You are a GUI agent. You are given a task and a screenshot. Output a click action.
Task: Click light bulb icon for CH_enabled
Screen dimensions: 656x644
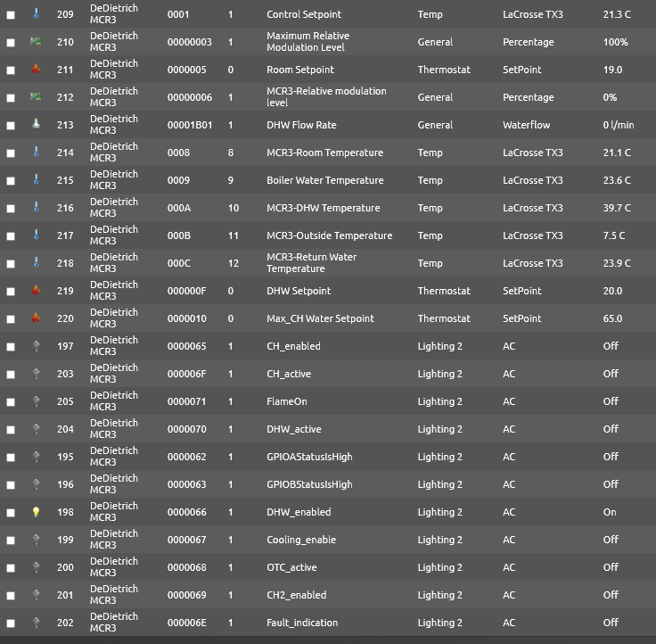point(36,346)
